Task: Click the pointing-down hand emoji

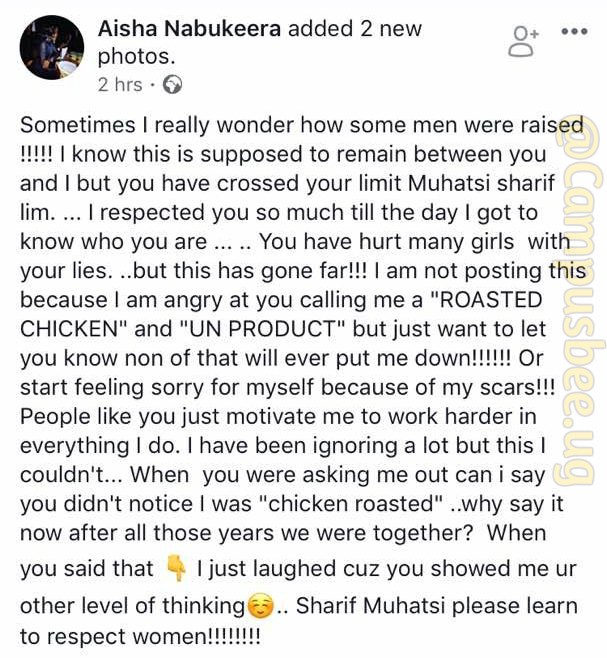Action: (176, 568)
